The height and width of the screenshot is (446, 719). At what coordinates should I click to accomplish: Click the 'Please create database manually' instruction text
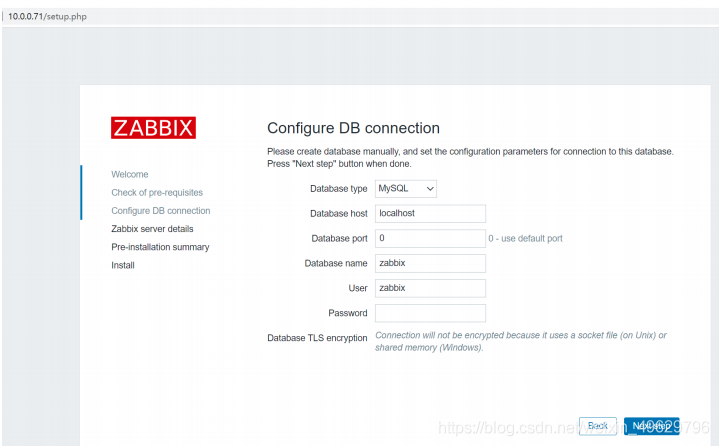coord(470,157)
